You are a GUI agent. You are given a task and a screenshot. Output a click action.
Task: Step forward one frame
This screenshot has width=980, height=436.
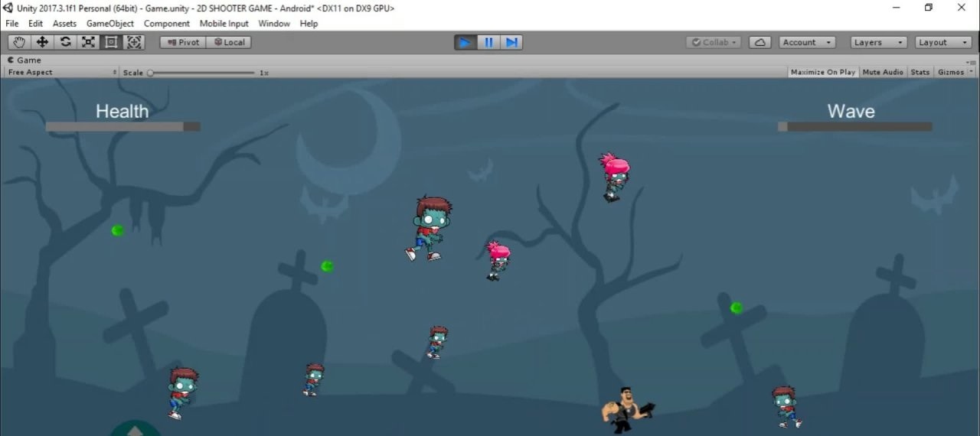click(x=511, y=42)
